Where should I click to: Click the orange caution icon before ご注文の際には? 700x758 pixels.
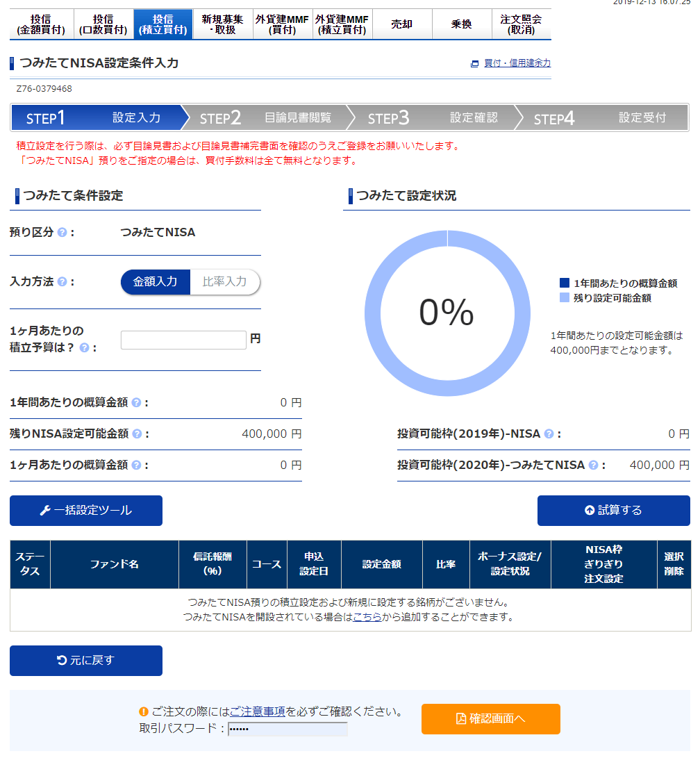click(144, 711)
